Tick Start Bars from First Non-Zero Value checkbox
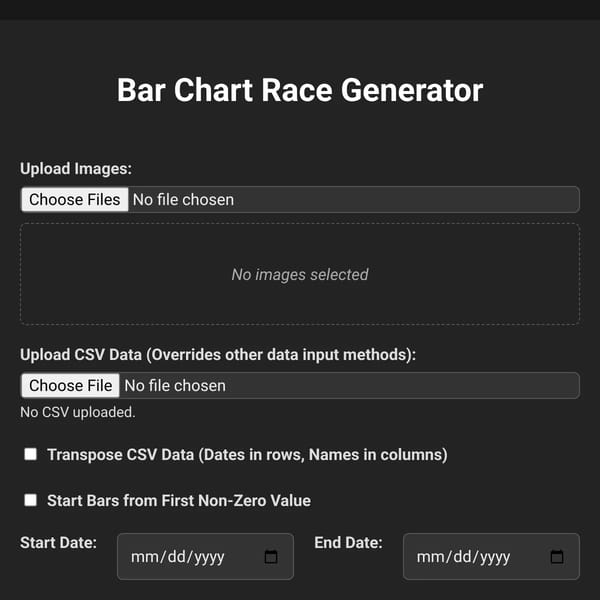The height and width of the screenshot is (600, 600). [31, 500]
